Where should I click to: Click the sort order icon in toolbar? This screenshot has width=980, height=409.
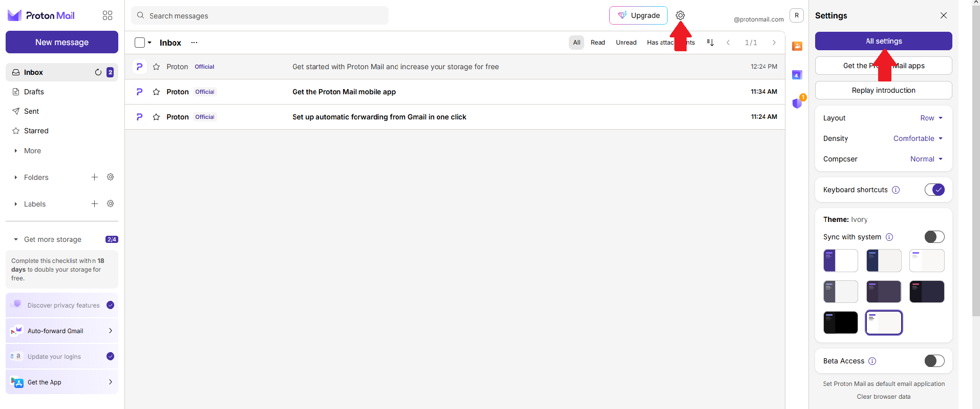click(x=710, y=43)
